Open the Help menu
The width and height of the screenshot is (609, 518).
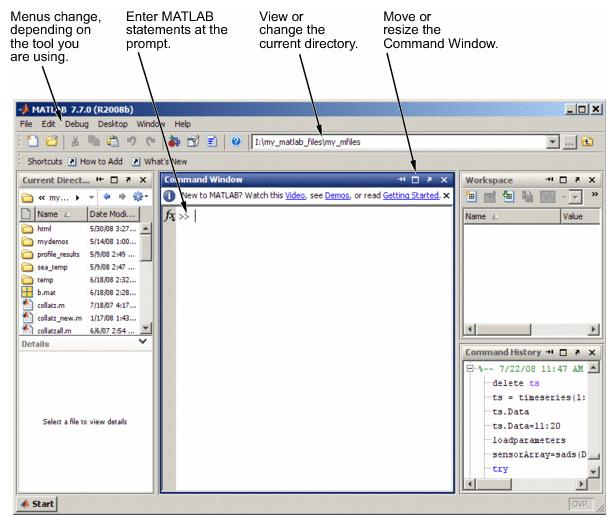tap(183, 124)
